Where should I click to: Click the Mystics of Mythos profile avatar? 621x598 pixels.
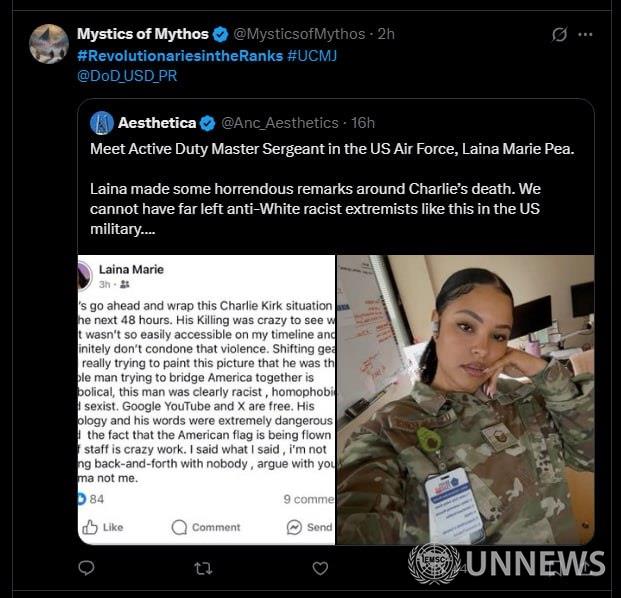[x=49, y=44]
